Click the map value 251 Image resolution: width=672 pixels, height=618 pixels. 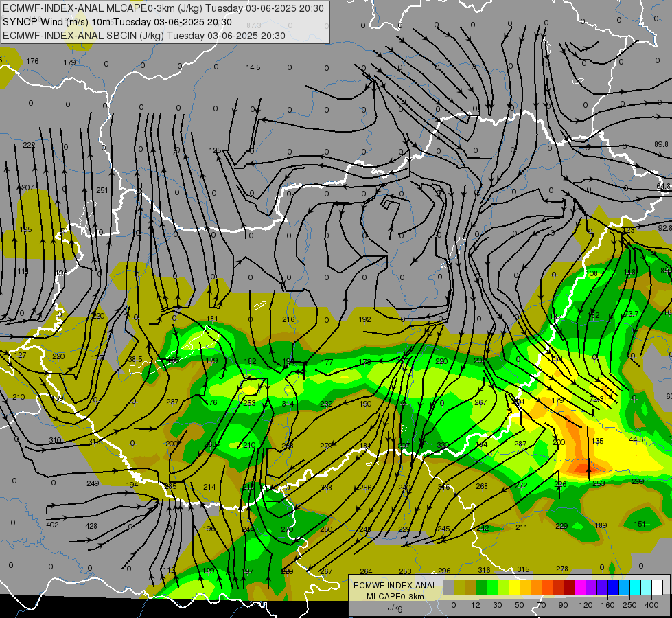click(102, 190)
